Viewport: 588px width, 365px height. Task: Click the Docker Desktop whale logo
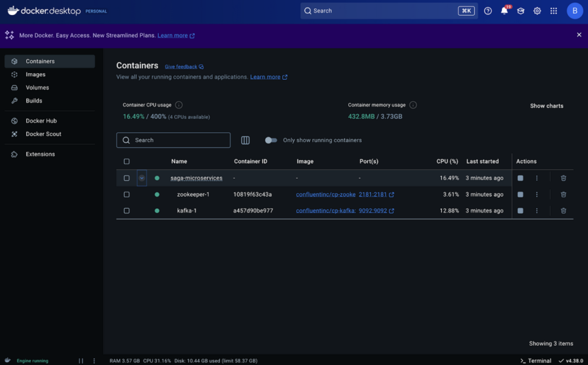(x=13, y=10)
